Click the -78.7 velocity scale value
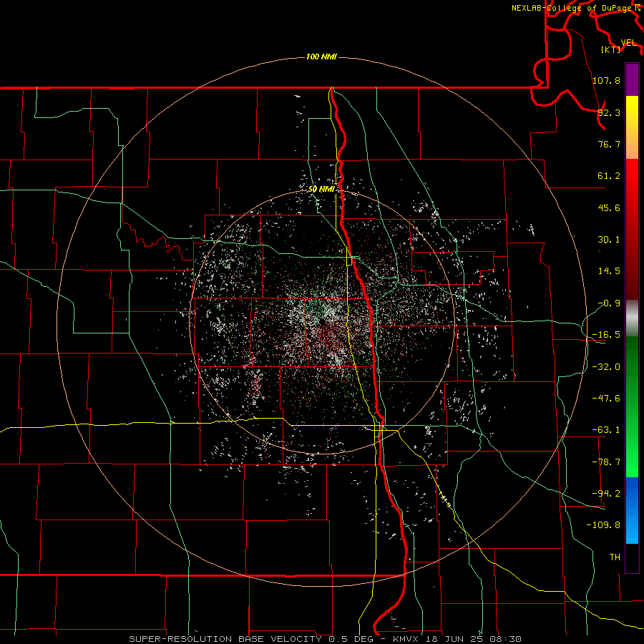 [606, 462]
